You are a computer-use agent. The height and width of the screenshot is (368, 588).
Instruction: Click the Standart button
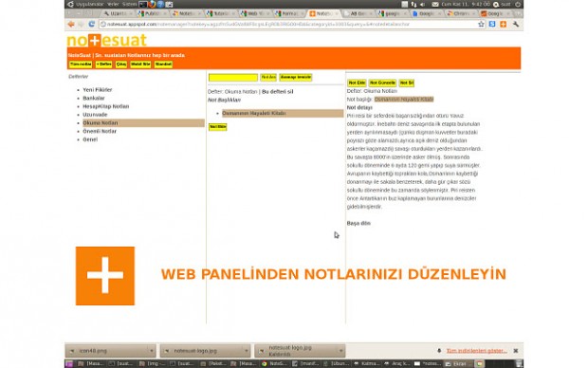pyautogui.click(x=163, y=64)
